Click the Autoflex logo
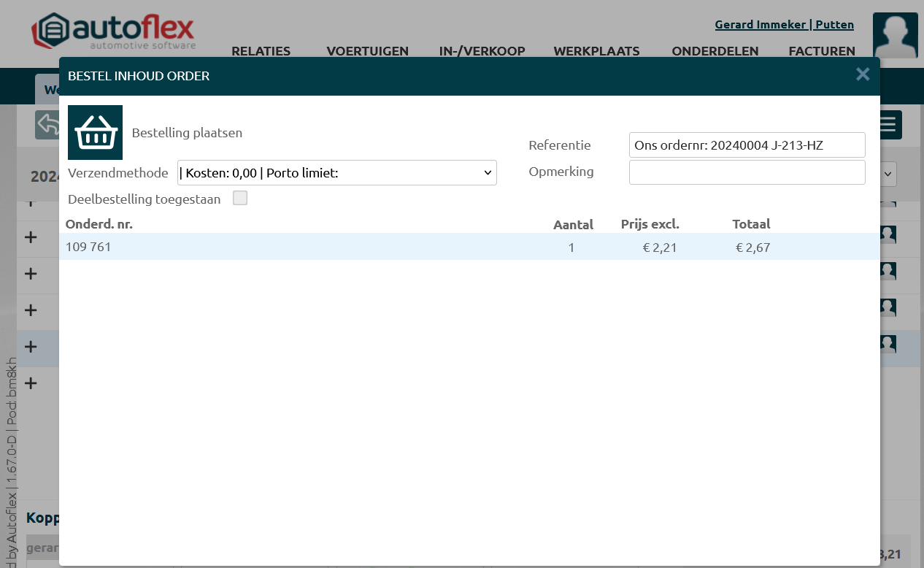 [x=113, y=31]
